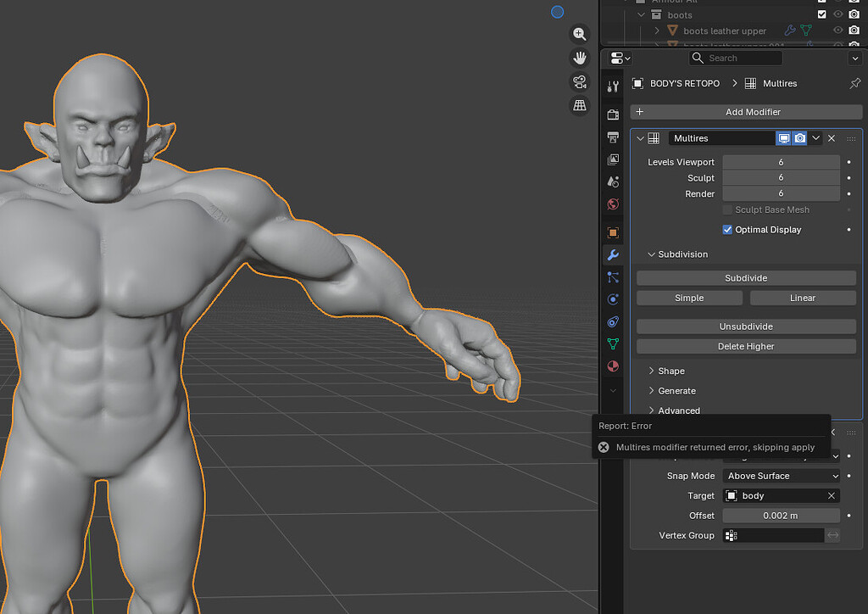Open the Particles properties tab

[x=613, y=276]
